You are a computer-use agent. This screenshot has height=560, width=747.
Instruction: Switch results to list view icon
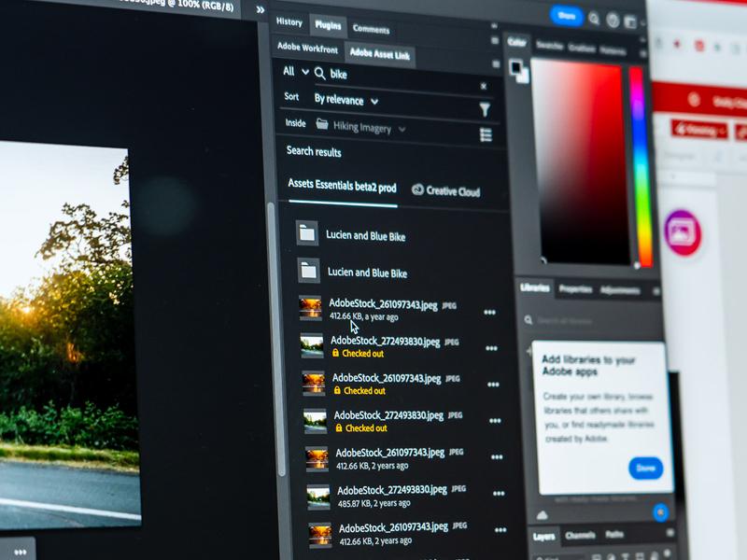pyautogui.click(x=486, y=135)
